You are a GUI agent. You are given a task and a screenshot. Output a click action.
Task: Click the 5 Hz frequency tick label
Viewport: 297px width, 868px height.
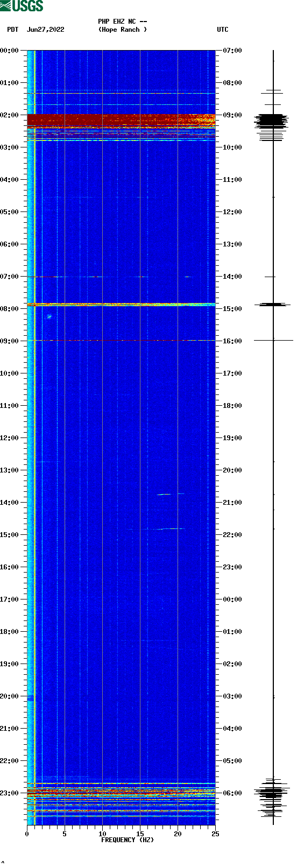pyautogui.click(x=65, y=834)
